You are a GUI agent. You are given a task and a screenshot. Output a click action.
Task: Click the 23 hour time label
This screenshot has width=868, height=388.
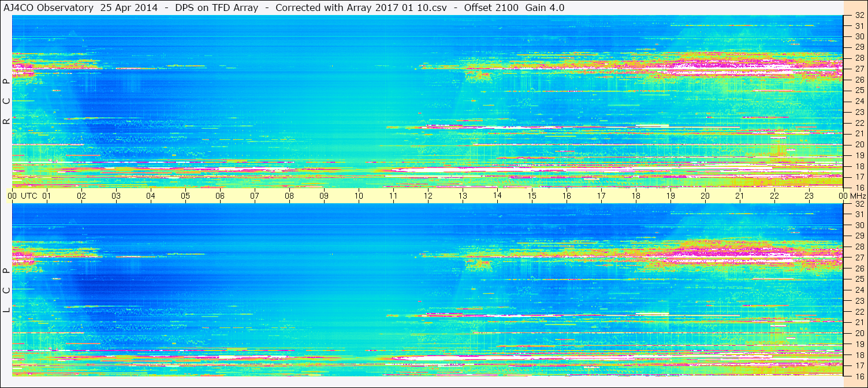point(809,196)
